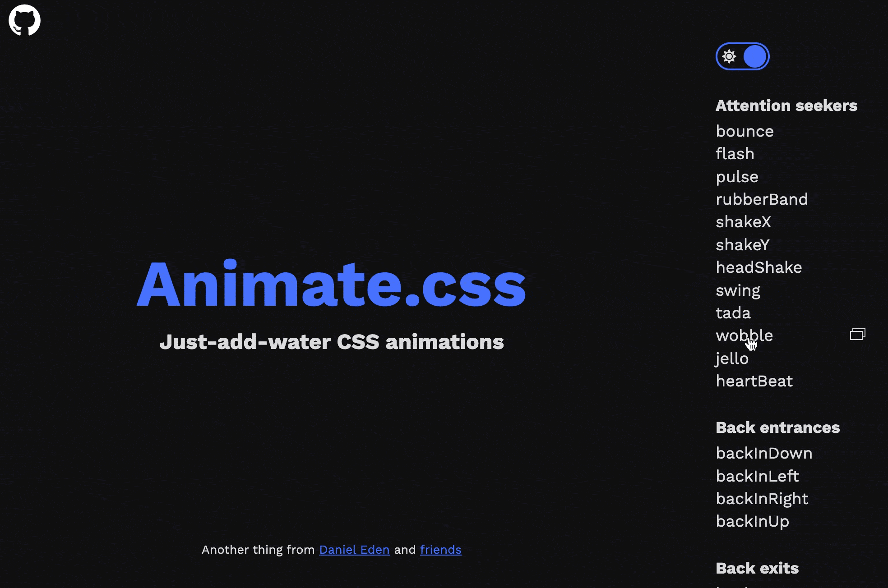Click the GitHub icon in top left
This screenshot has width=888, height=588.
pyautogui.click(x=25, y=20)
